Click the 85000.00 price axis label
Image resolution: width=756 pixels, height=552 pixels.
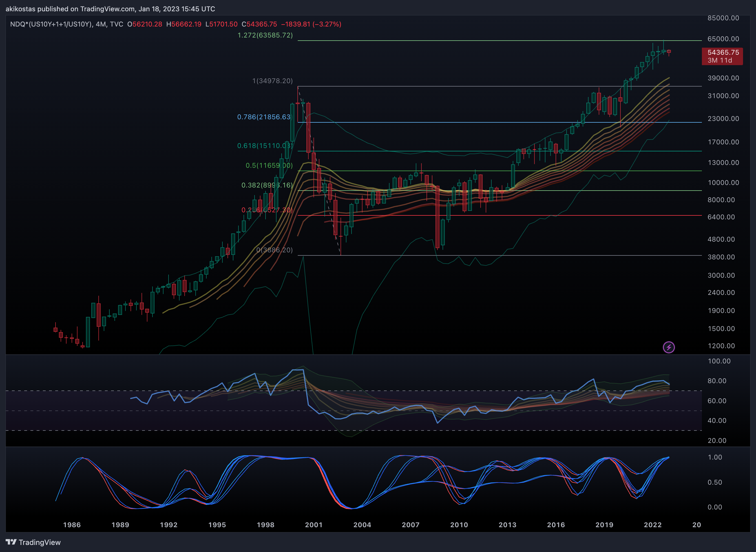(723, 18)
